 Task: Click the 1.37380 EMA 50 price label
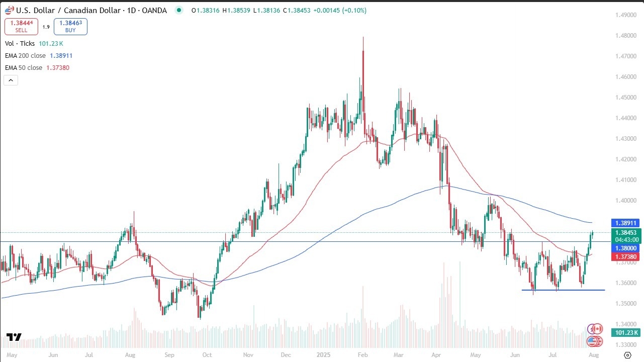625,257
